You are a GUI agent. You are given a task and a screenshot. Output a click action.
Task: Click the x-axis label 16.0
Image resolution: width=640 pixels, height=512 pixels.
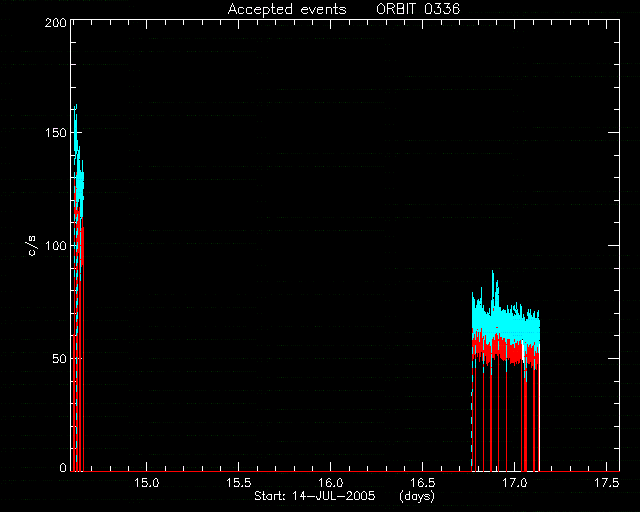pos(331,483)
